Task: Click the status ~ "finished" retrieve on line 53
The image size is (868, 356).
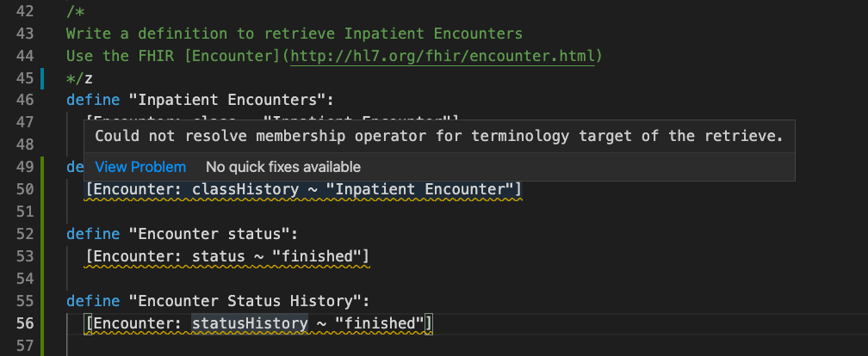Action: click(227, 256)
